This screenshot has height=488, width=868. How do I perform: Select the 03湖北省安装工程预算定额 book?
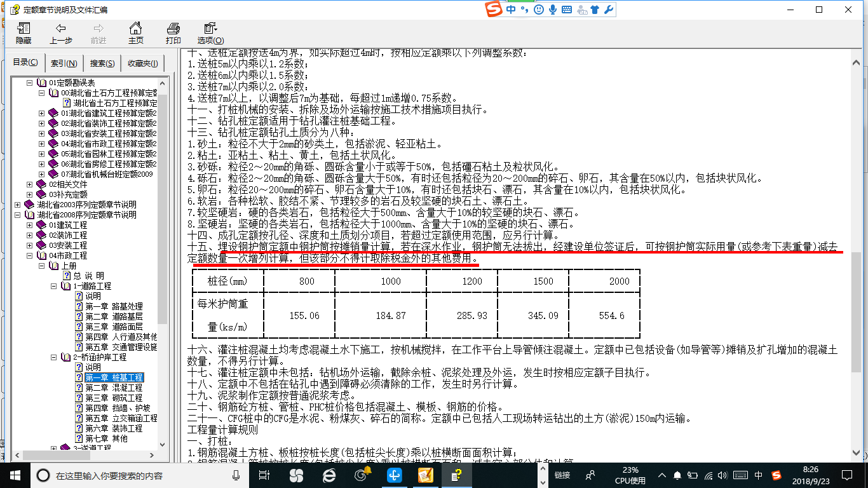[x=109, y=133]
